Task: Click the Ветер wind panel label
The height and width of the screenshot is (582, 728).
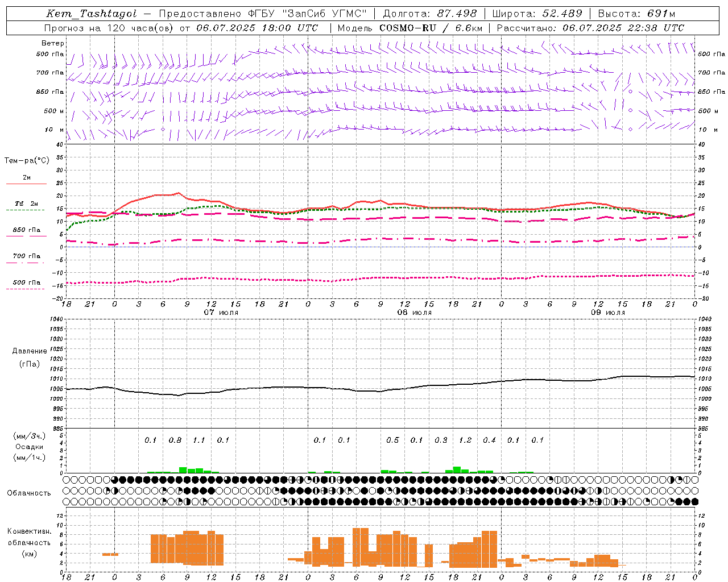Action: pos(53,43)
